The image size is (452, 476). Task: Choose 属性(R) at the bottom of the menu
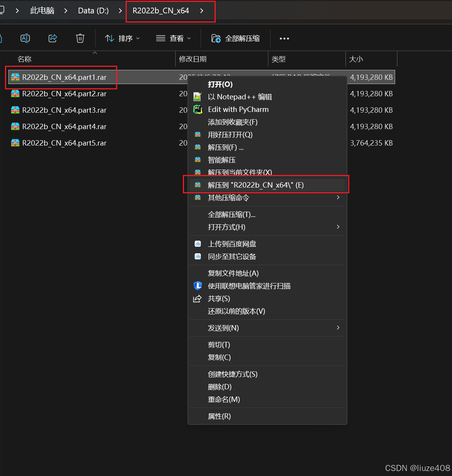coord(219,416)
